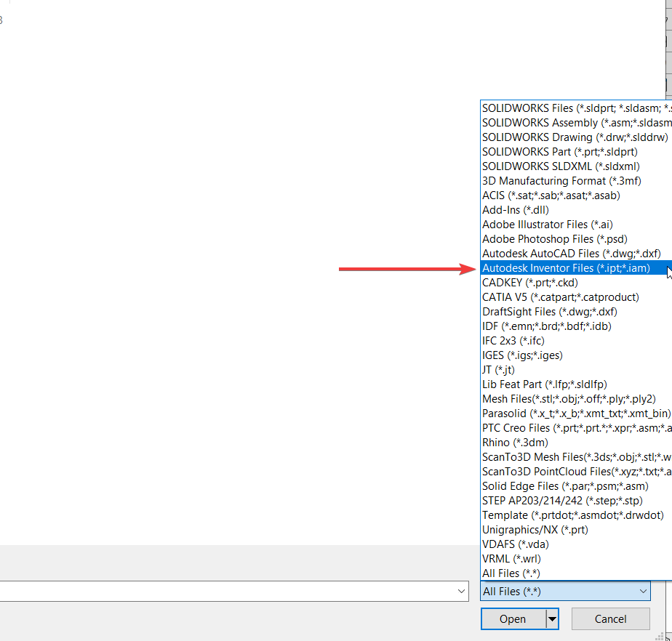Pick SOLIDWORKS Part (*.prt;*.sldprt) filter

point(559,152)
